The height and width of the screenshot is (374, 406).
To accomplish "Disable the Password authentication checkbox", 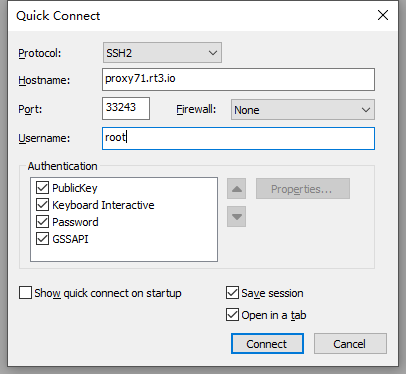I will (42, 222).
